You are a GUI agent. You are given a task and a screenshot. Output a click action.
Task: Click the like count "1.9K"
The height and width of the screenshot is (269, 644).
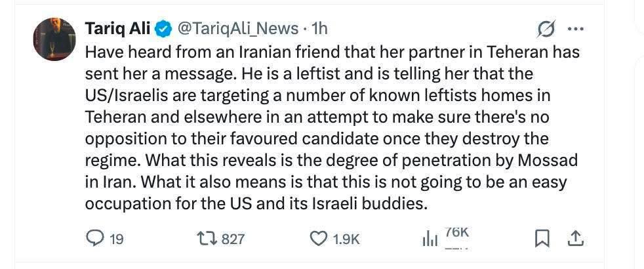coord(346,239)
